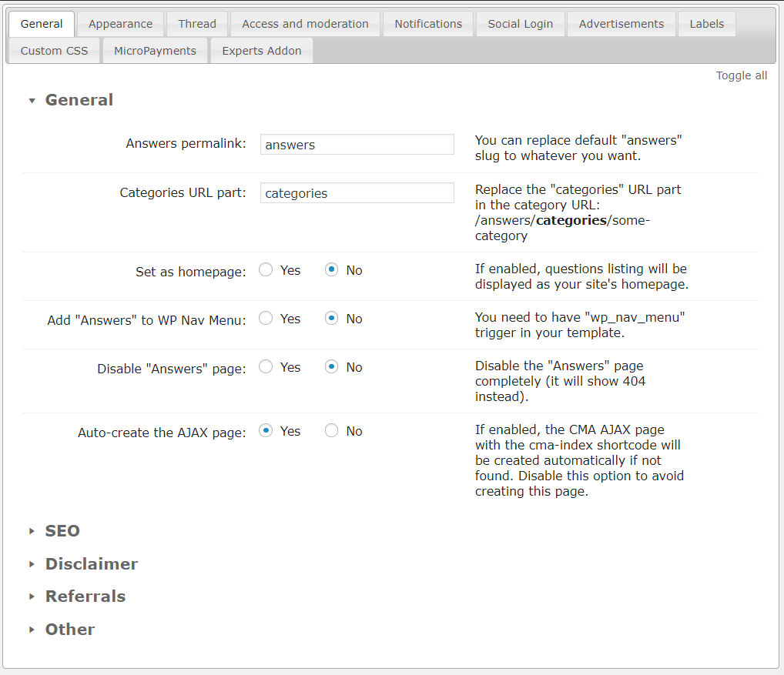Open the Social Login tab
The image size is (784, 675).
click(520, 24)
